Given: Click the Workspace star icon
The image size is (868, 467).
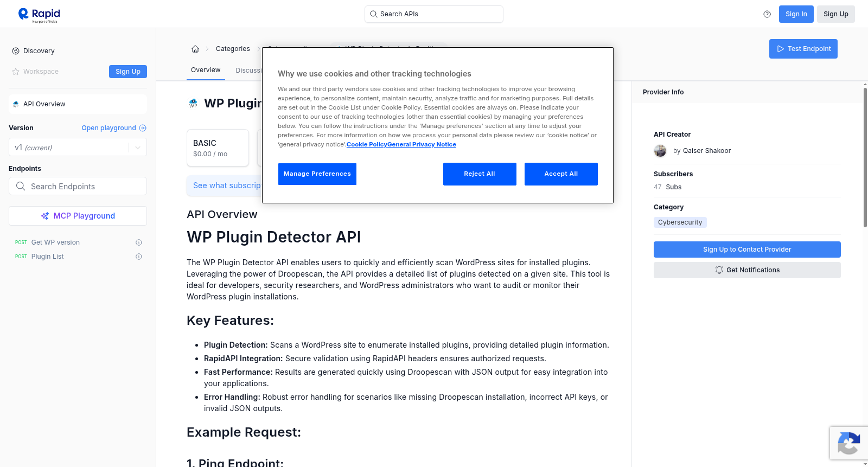Looking at the screenshot, I should click(16, 72).
